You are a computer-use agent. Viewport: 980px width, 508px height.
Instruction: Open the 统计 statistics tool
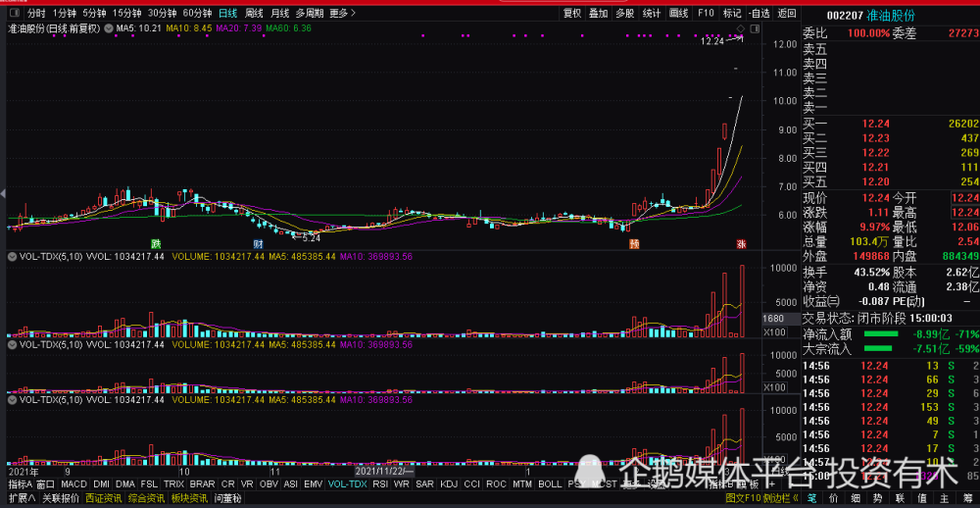[x=652, y=13]
